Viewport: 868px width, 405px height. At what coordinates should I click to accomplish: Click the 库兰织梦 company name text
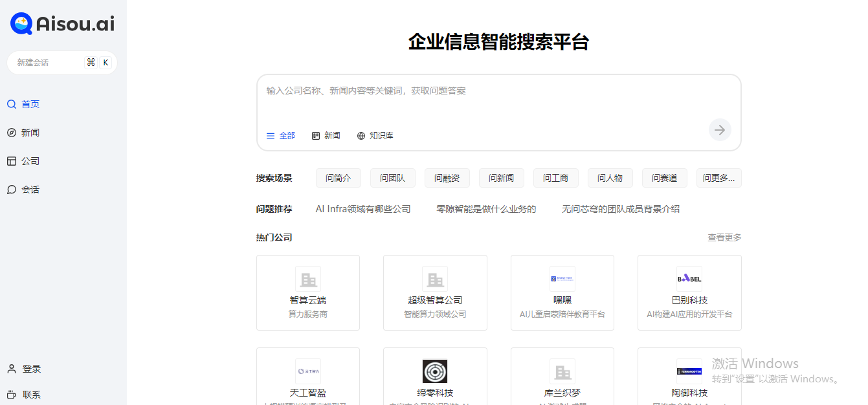(562, 393)
